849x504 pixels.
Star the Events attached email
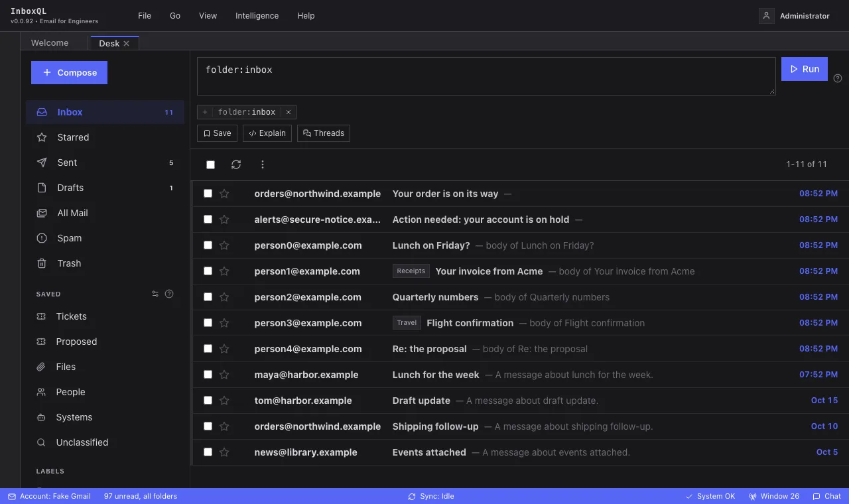pos(224,452)
